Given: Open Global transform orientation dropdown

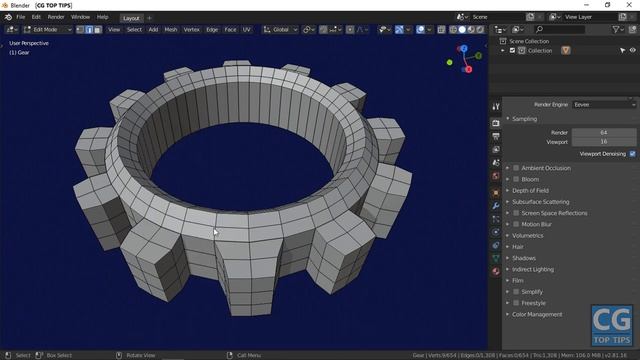Looking at the screenshot, I should pyautogui.click(x=280, y=29).
